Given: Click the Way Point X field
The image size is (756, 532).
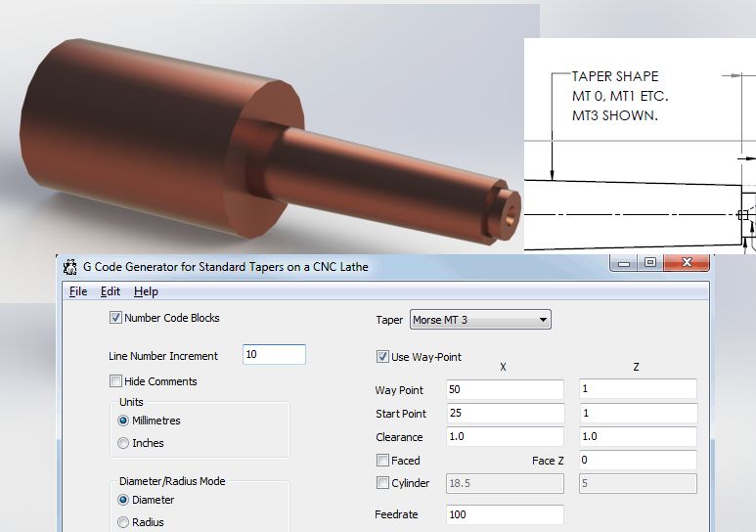Looking at the screenshot, I should (x=505, y=389).
